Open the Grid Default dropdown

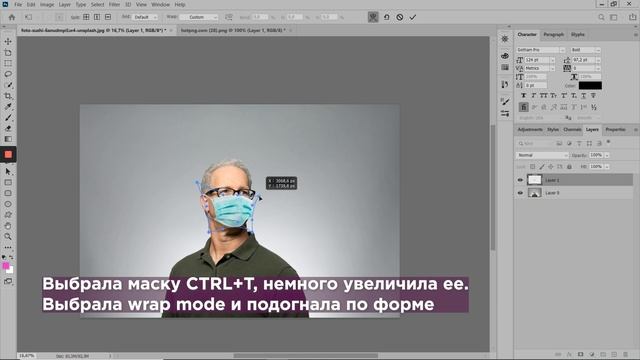(145, 17)
